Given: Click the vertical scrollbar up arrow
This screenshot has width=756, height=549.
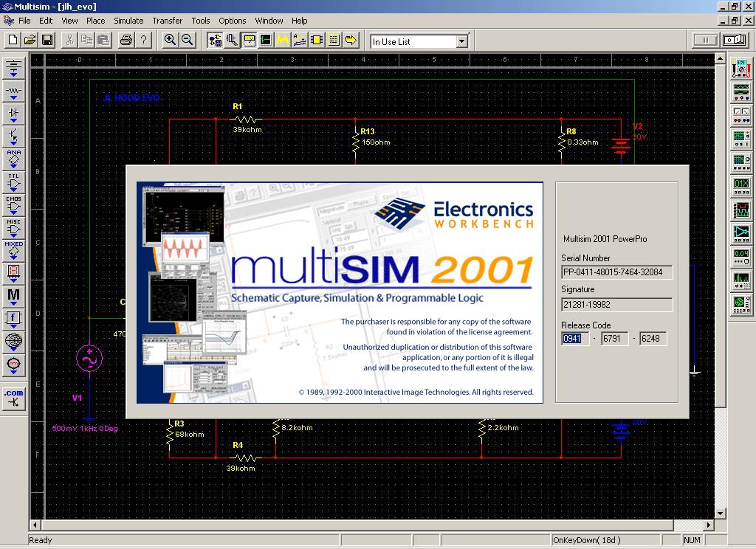Looking at the screenshot, I should pos(720,59).
